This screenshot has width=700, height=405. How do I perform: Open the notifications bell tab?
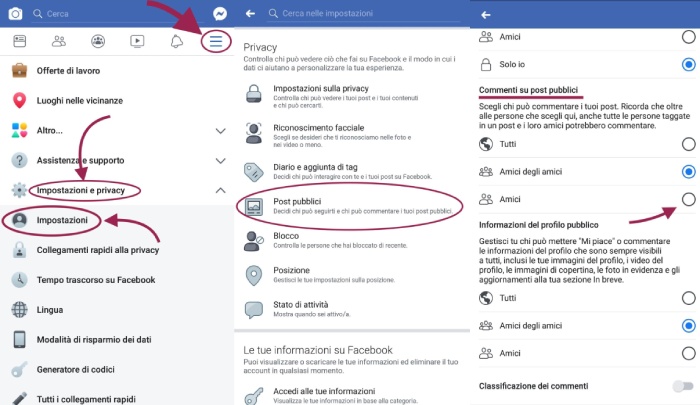(177, 42)
